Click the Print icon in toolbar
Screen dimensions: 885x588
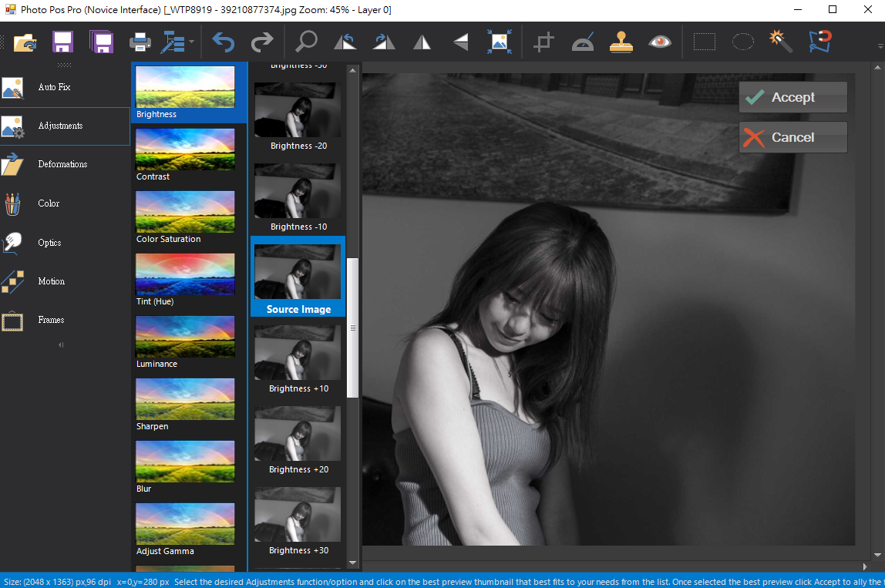140,42
